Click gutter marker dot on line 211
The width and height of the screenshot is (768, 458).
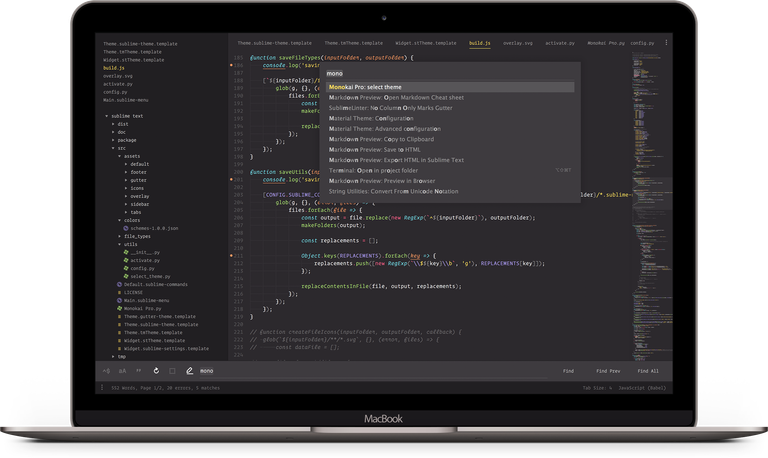point(231,255)
